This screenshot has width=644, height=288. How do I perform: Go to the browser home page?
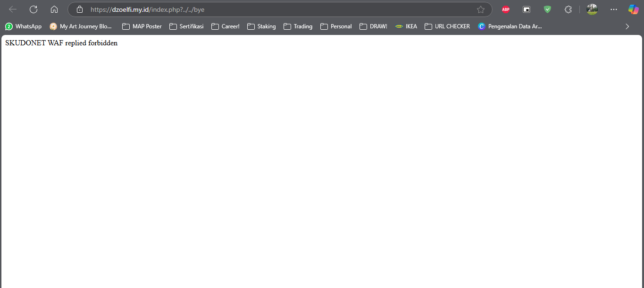(54, 9)
